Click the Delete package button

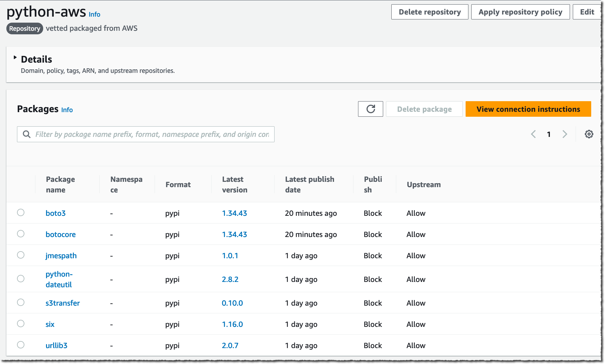point(424,109)
